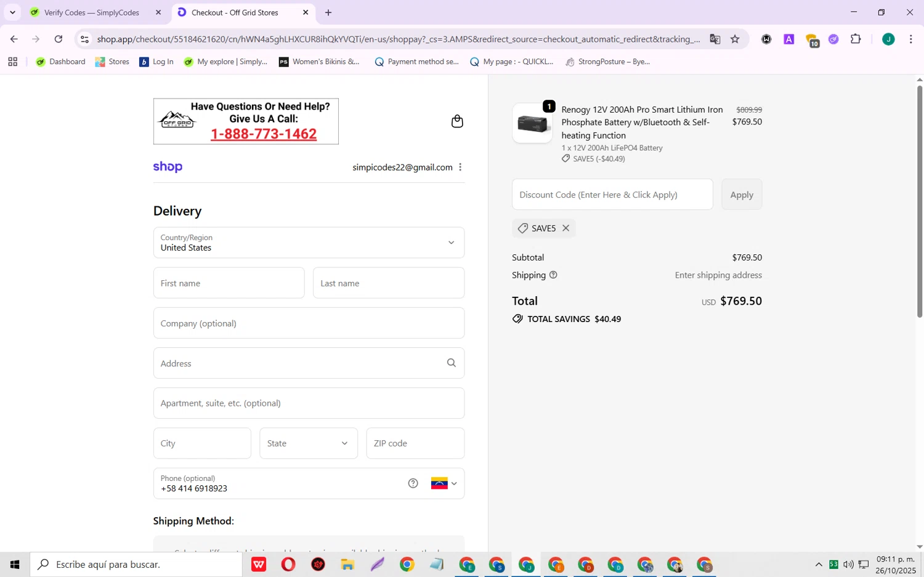Launch Opera browser from the taskbar
Screen dimensions: 924x577
pyautogui.click(x=288, y=564)
